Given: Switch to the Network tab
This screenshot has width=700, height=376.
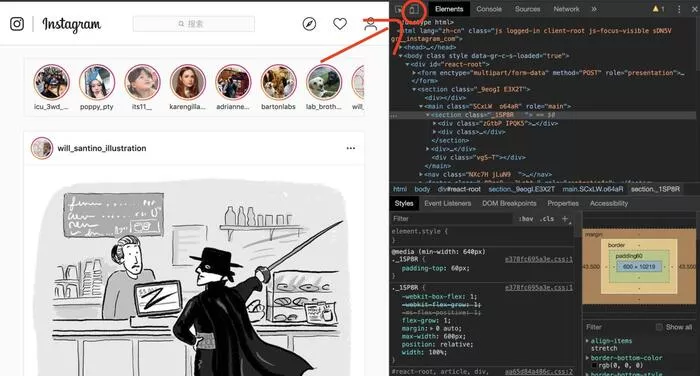Looking at the screenshot, I should (x=566, y=9).
